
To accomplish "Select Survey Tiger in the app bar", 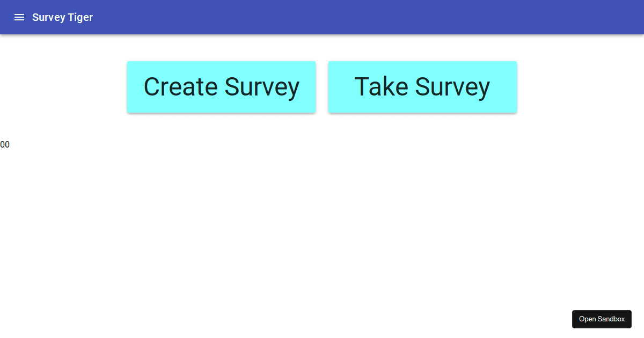I will coord(62,17).
